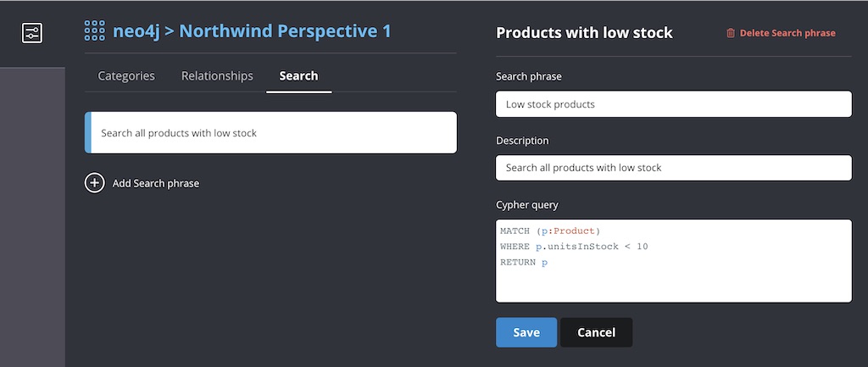Click the Add Search phrase label
Viewport: 868px width, 367px height.
point(156,183)
